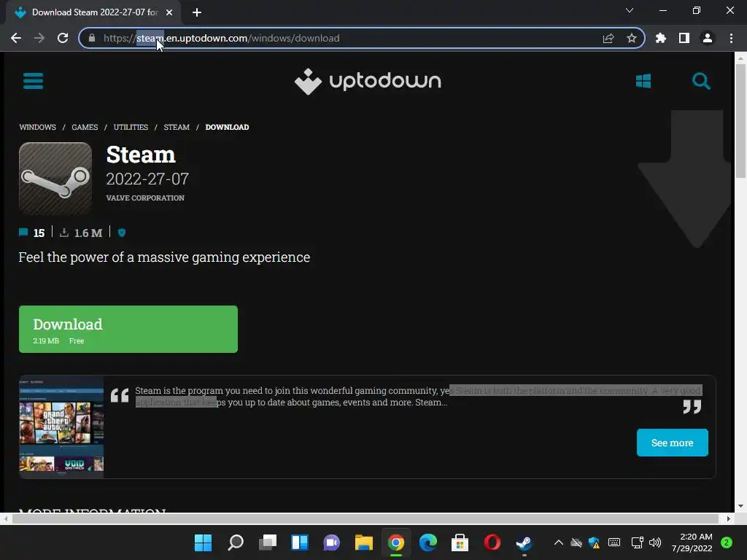The image size is (747, 560).
Task: Click the OneDrive cloud tray icon
Action: pos(576,542)
